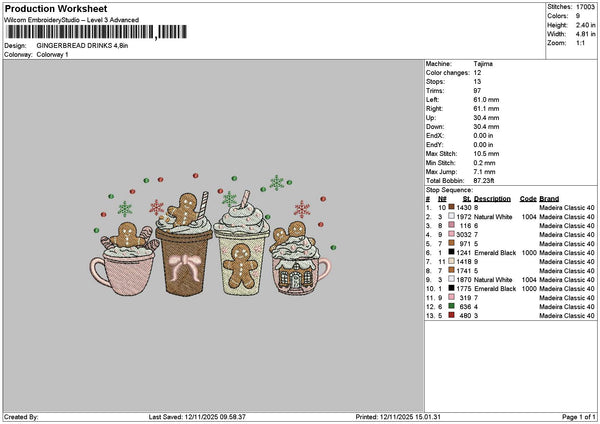Click the "Brand" column header
600x424 pixels.
[549, 199]
